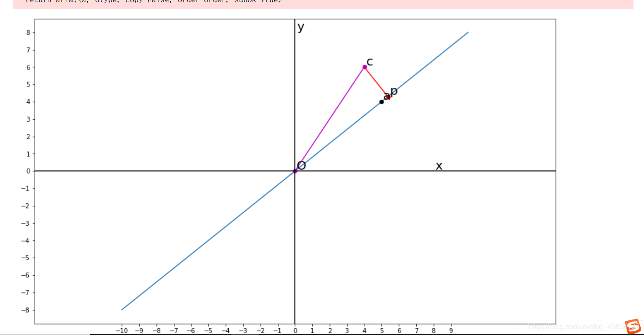
Task: Click the black point marker near a
Action: click(x=382, y=102)
